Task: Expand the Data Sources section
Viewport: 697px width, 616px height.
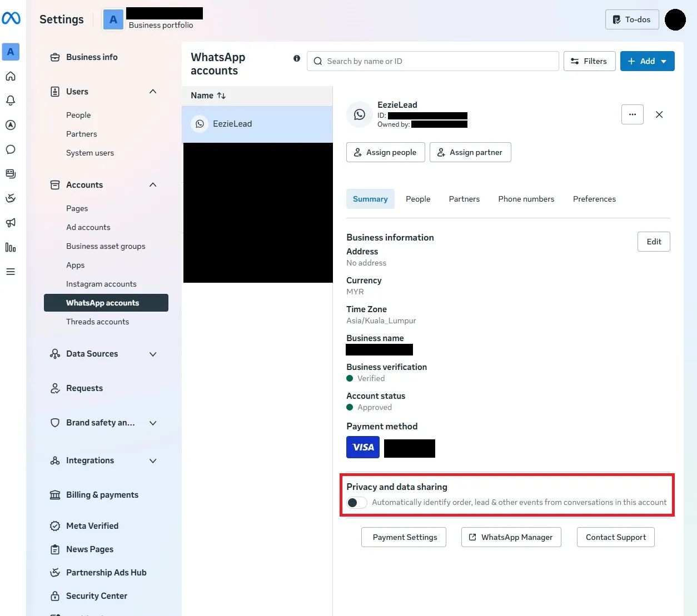Action: (x=153, y=354)
